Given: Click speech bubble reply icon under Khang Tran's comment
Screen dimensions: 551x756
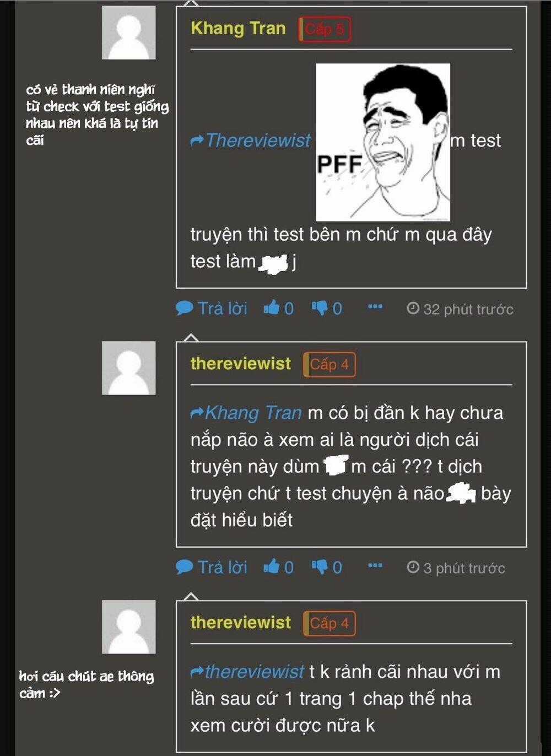Looking at the screenshot, I should (184, 308).
